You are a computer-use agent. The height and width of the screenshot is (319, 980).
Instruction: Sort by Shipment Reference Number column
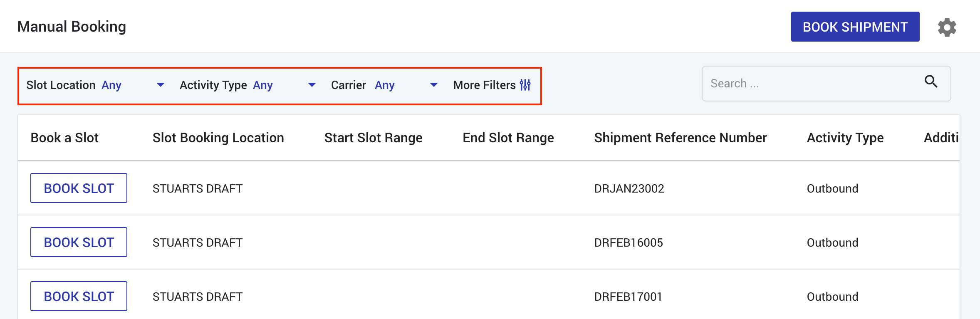[x=680, y=138]
